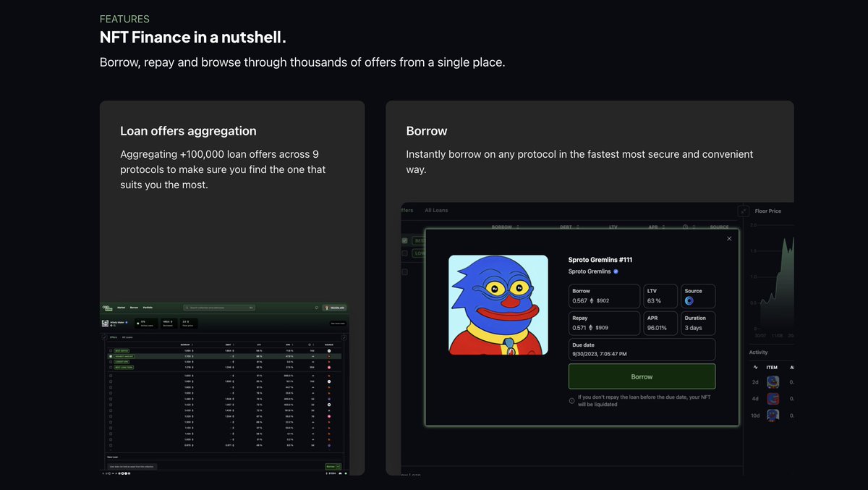This screenshot has height=490, width=868.
Task: Click the Portfolio nav item in the dashboard preview
Action: point(148,308)
